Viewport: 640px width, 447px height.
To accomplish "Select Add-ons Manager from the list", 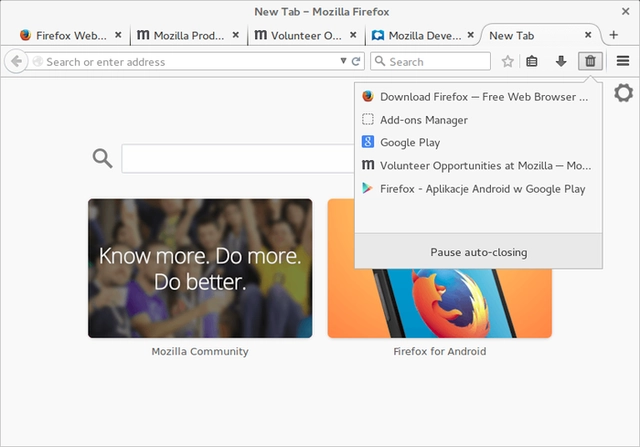I will pyautogui.click(x=424, y=120).
